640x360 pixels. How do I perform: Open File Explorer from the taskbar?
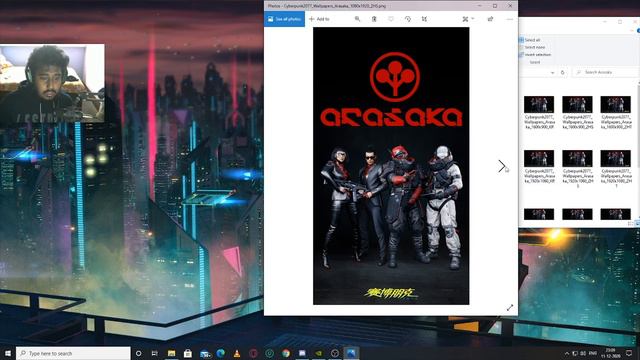coord(171,353)
